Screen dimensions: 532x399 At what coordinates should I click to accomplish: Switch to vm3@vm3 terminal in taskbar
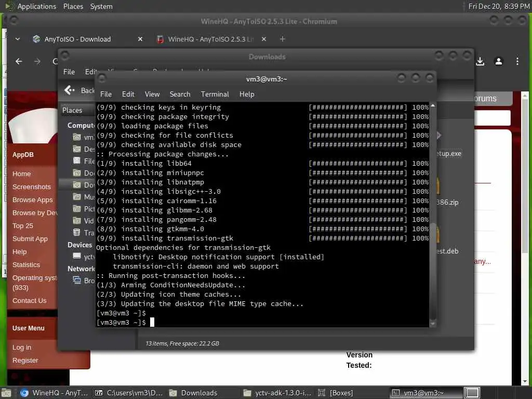coord(425,393)
